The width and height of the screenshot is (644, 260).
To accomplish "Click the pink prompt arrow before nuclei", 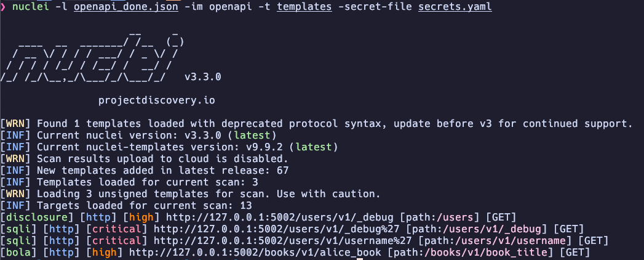I will [3, 7].
